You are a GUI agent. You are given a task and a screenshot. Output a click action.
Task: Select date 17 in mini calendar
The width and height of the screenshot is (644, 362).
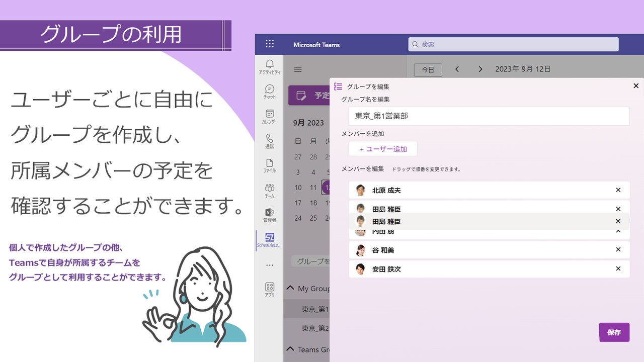point(298,203)
